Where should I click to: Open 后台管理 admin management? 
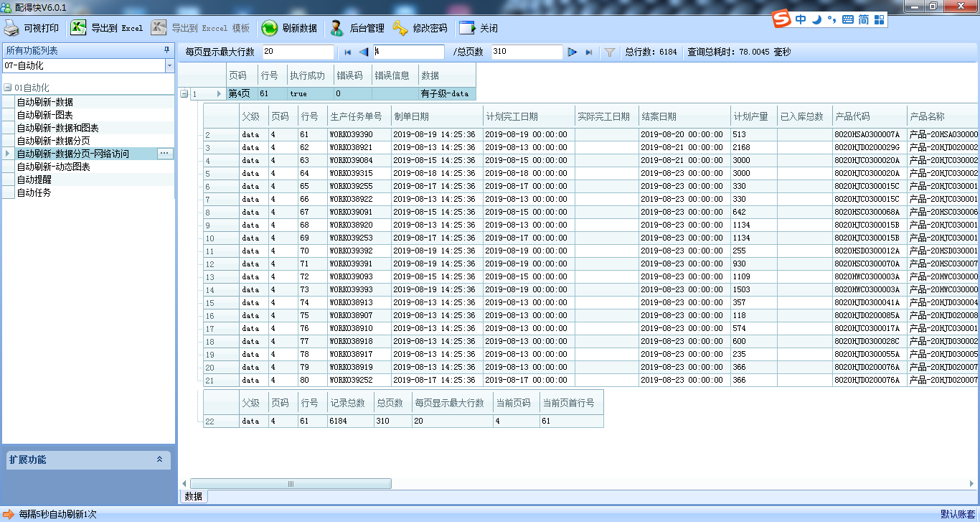pos(357,29)
